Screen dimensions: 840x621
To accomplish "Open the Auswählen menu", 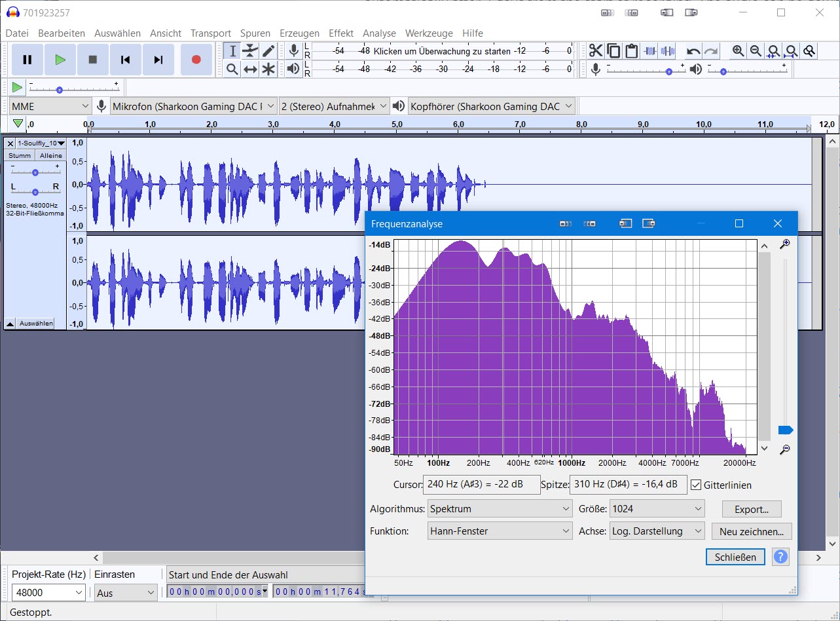I will (x=117, y=33).
